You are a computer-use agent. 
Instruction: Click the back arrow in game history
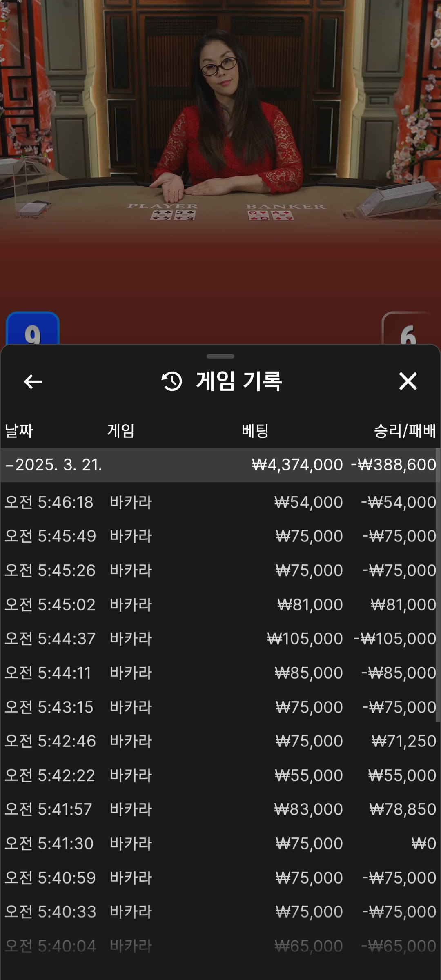(x=33, y=382)
